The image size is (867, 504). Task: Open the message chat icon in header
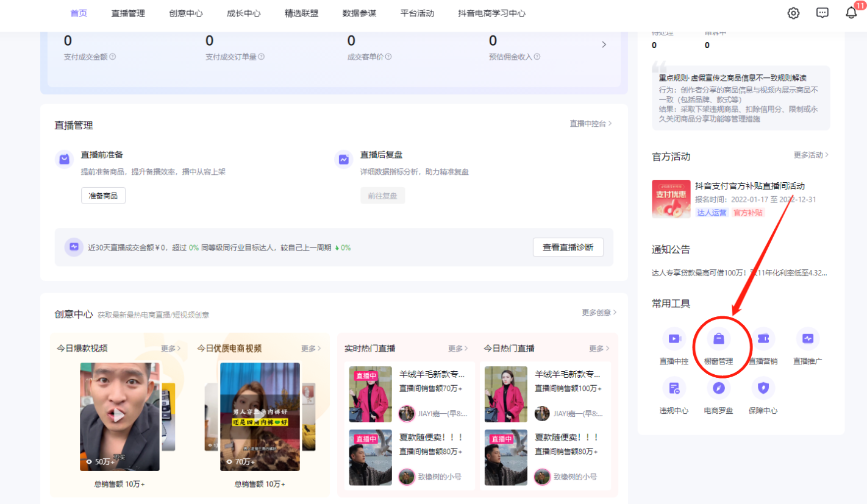point(822,13)
